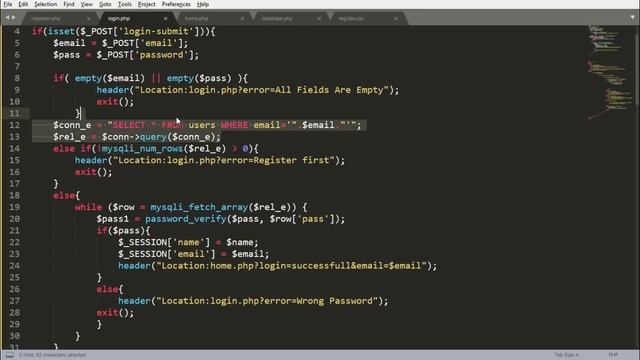This screenshot has height=360, width=640.
Task: Open the tab list dropdown arrow
Action: pos(632,18)
